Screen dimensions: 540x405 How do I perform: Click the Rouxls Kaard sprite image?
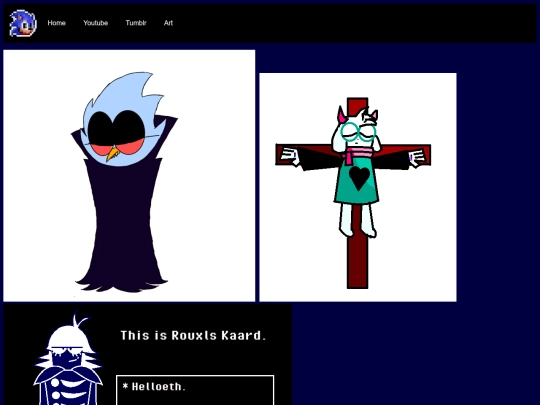point(68,358)
